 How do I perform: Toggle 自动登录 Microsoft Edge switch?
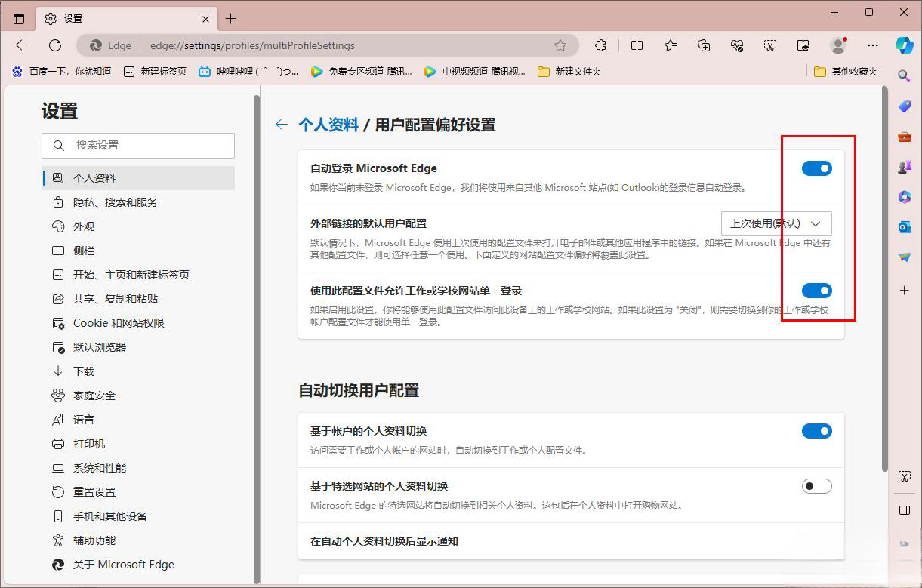(x=817, y=168)
